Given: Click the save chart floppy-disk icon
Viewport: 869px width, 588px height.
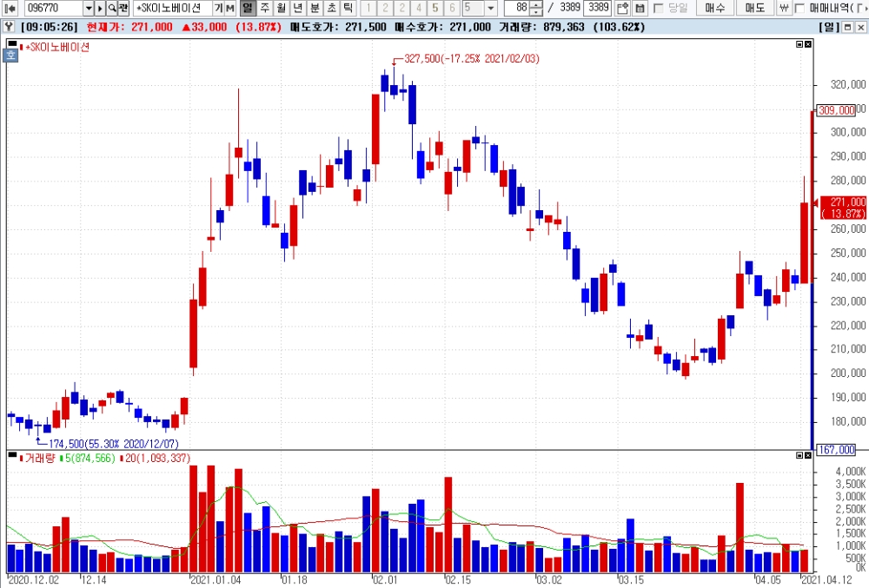Looking at the screenshot, I should (640, 8).
